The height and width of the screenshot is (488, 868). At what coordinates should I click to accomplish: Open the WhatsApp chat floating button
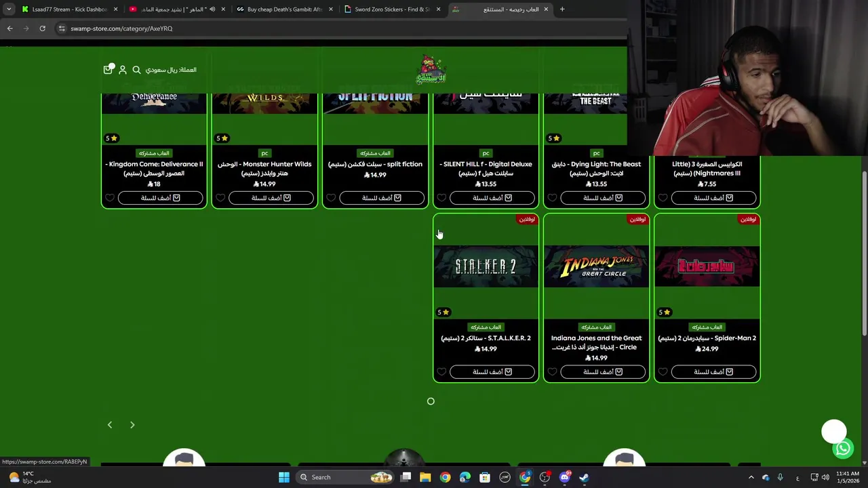point(843,448)
